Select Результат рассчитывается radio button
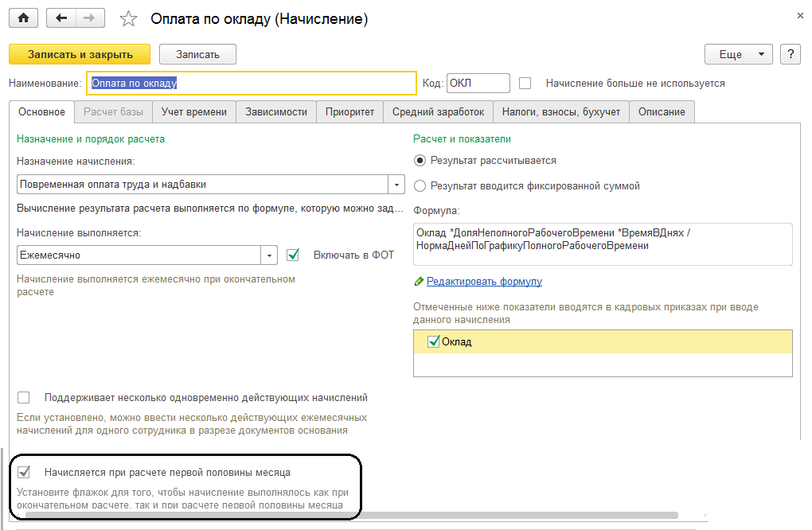 (420, 161)
